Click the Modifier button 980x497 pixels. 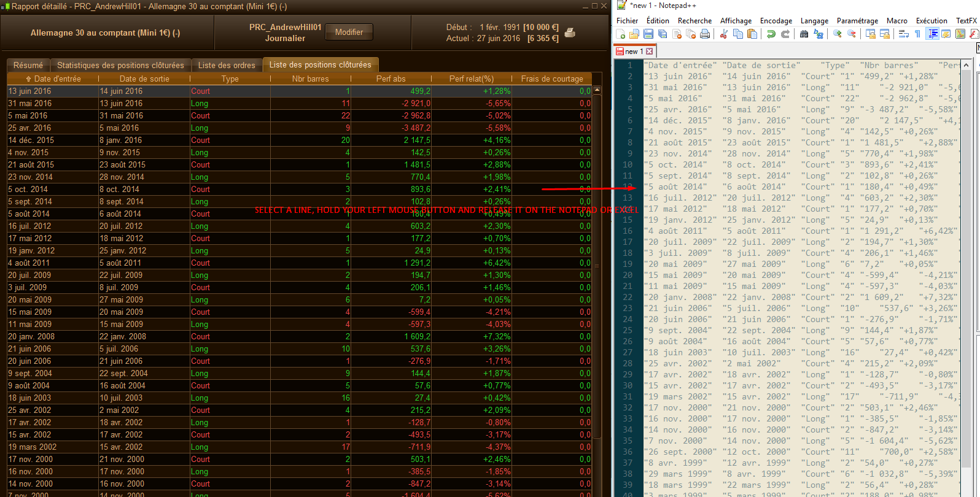click(x=349, y=32)
